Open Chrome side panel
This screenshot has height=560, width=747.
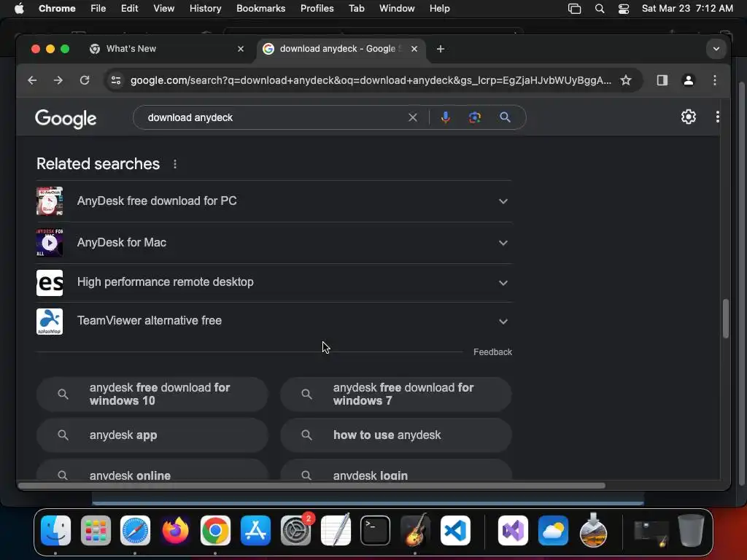[662, 80]
